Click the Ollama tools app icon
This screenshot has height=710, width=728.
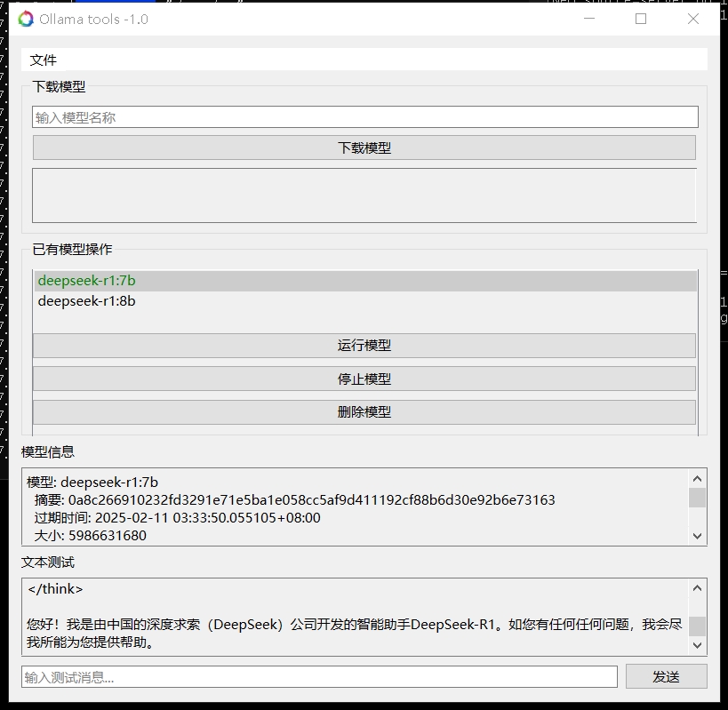tap(26, 19)
